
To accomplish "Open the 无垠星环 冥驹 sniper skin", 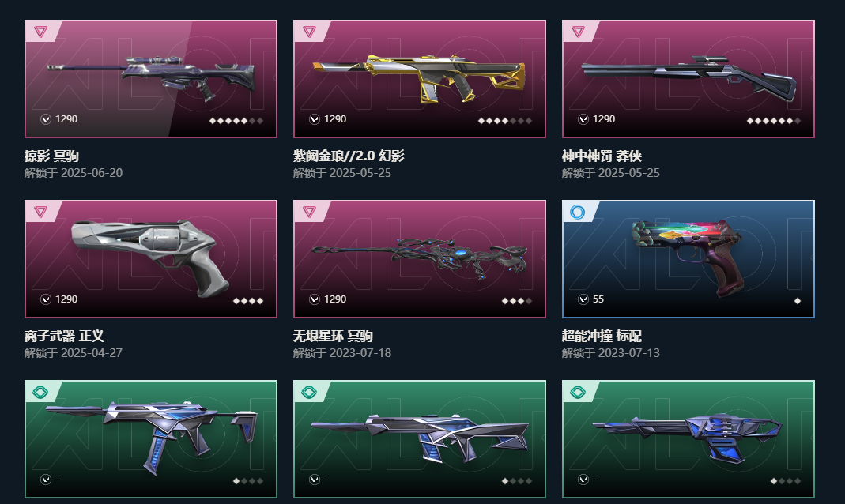I will point(419,259).
